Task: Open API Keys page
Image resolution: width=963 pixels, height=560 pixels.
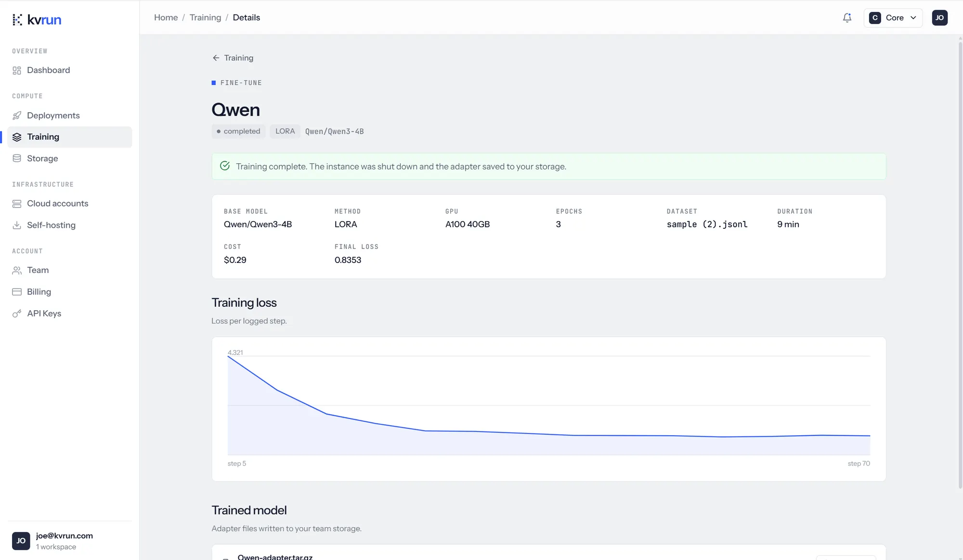Action: tap(70, 313)
